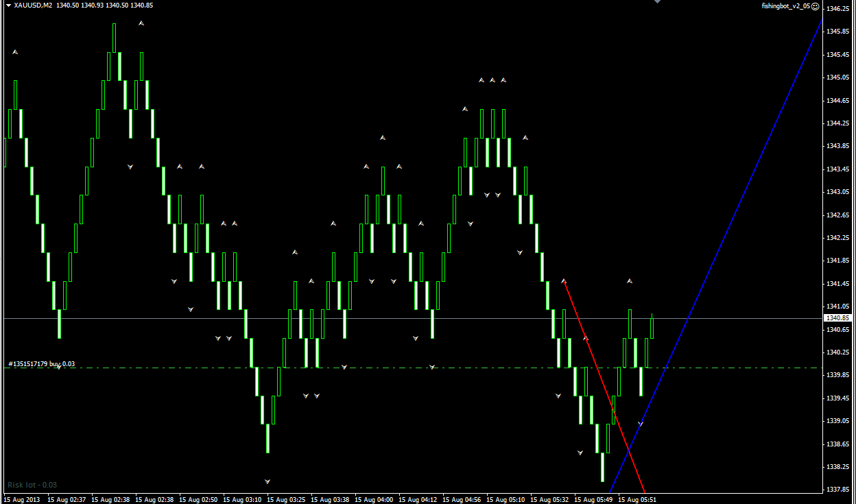Click the 15 Aug 02:50 time label

[x=198, y=500]
